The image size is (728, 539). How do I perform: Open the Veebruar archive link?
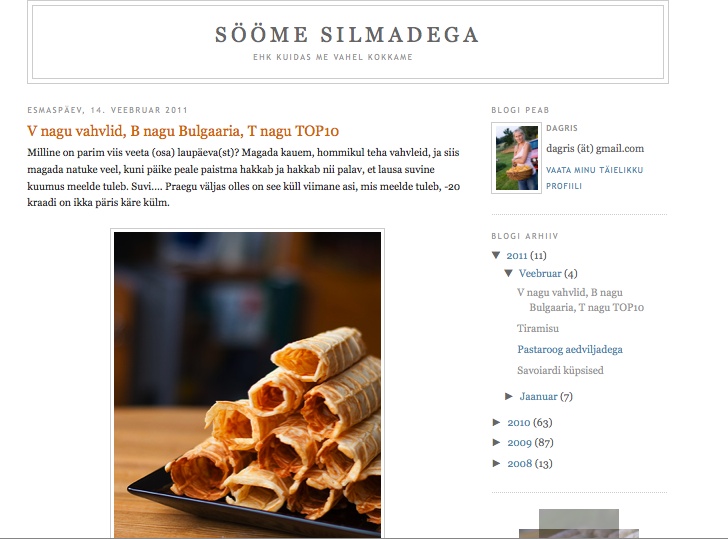click(540, 273)
